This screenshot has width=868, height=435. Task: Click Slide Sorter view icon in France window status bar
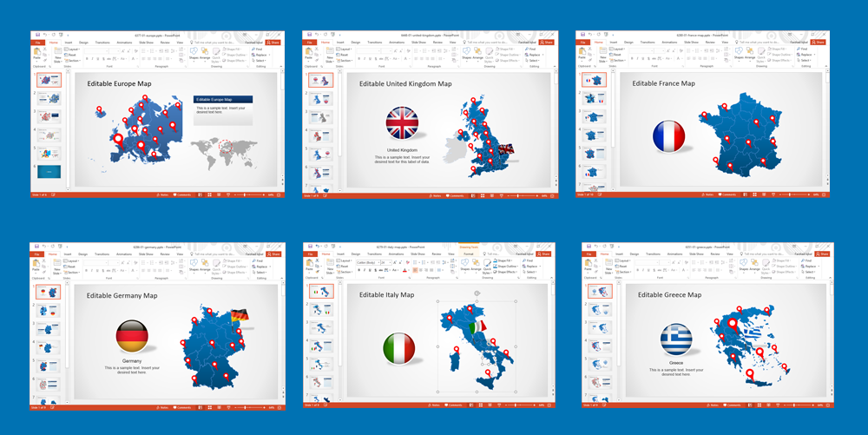tap(754, 194)
